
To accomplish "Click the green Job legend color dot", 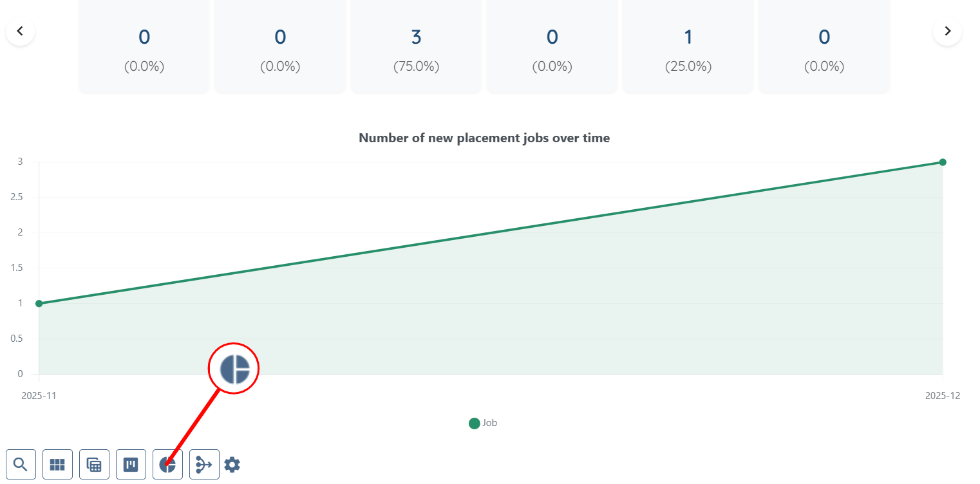I will [475, 423].
